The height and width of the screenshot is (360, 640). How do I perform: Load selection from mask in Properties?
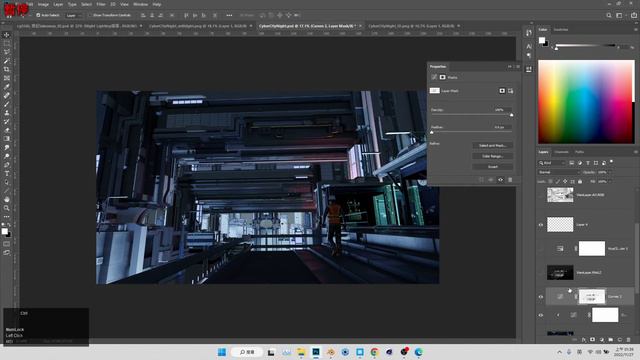(481, 180)
